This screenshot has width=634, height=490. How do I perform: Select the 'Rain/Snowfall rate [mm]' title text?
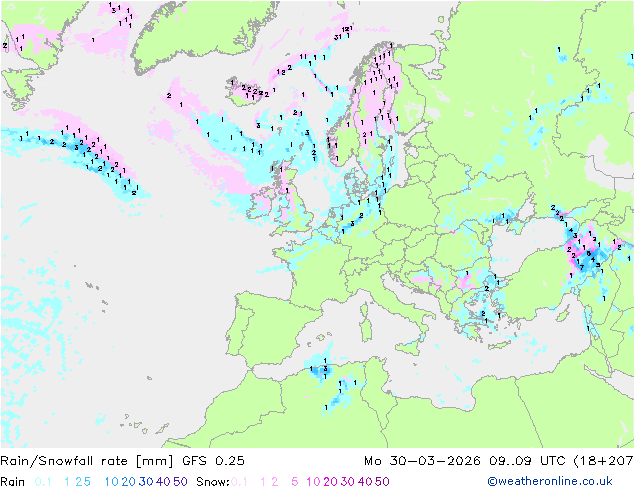[x=87, y=461]
